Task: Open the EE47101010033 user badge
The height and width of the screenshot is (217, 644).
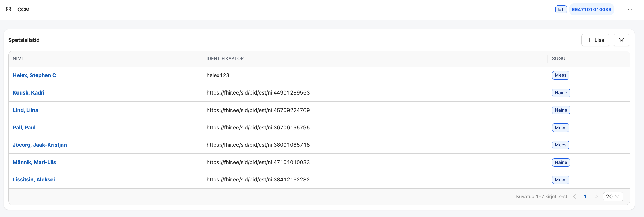Action: (x=591, y=9)
